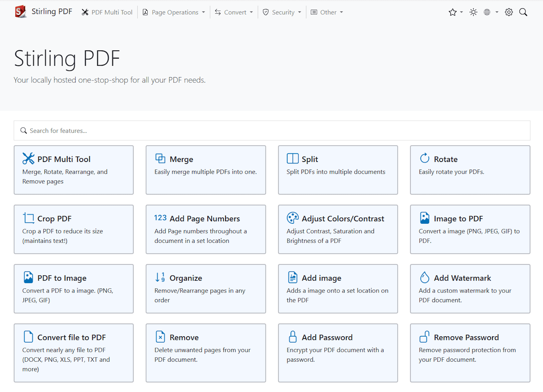Click the Adjust Colors/Contrast palette icon
543x392 pixels.
[293, 218]
